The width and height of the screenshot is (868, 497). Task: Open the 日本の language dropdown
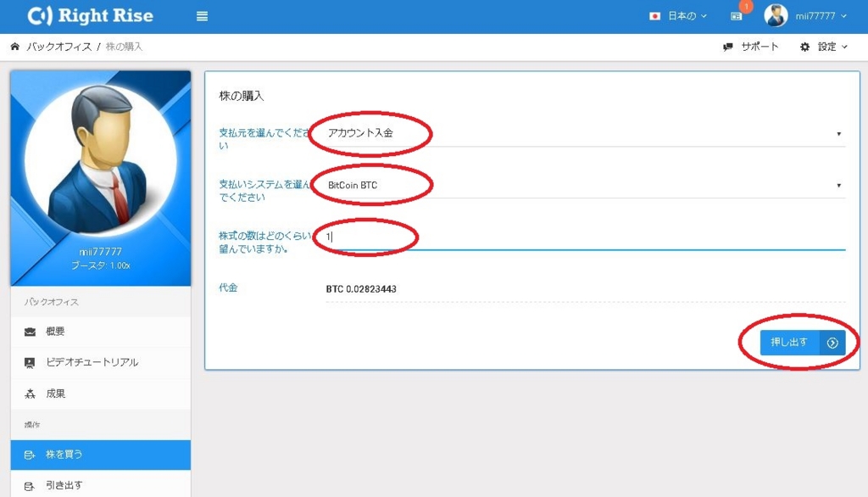pyautogui.click(x=687, y=16)
